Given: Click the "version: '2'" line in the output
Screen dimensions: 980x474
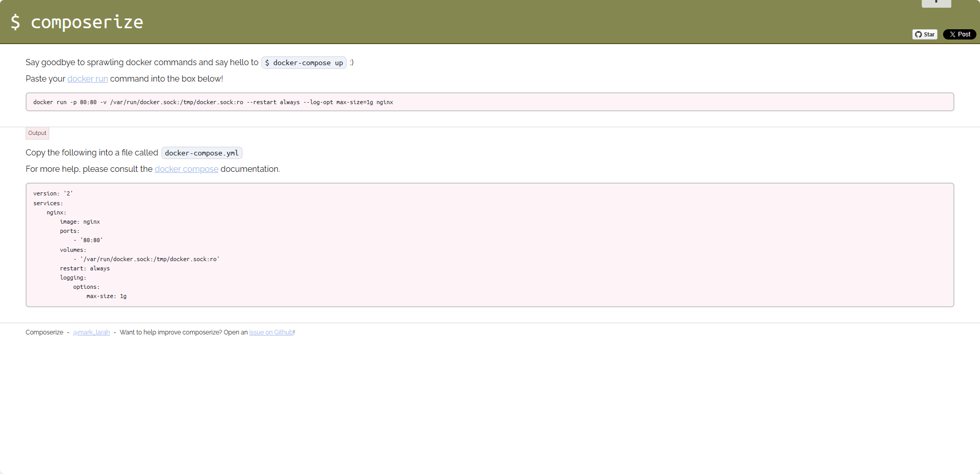Looking at the screenshot, I should tap(52, 193).
